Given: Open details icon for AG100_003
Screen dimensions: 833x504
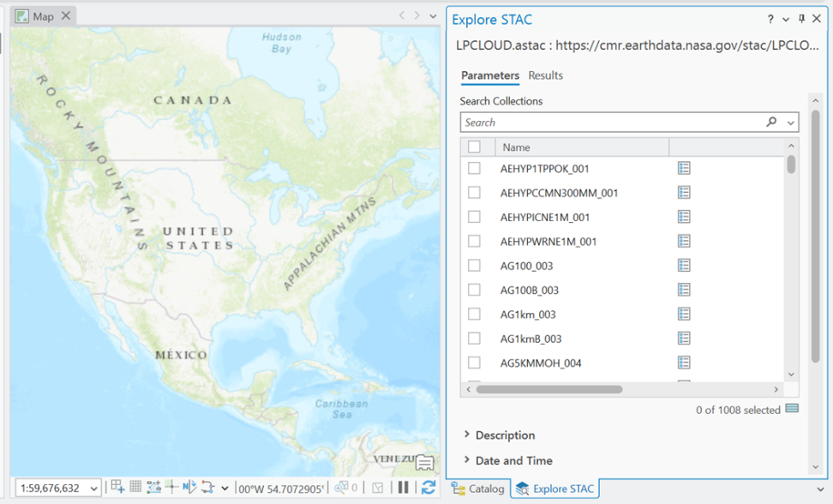Looking at the screenshot, I should (x=684, y=265).
